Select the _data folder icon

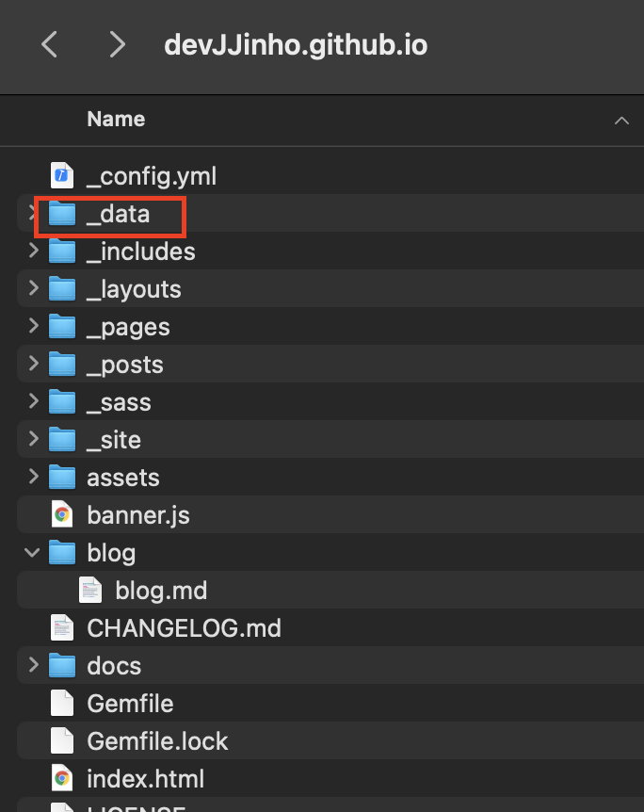[62, 213]
